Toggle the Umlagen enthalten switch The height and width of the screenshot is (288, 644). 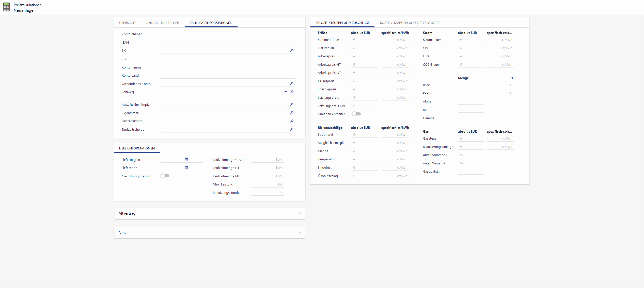[x=356, y=114]
